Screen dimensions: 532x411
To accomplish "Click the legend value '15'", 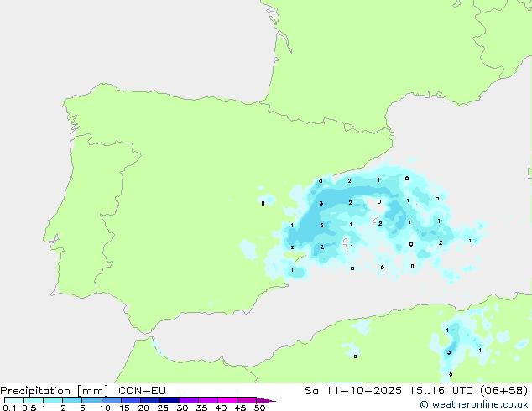I will click(124, 408).
